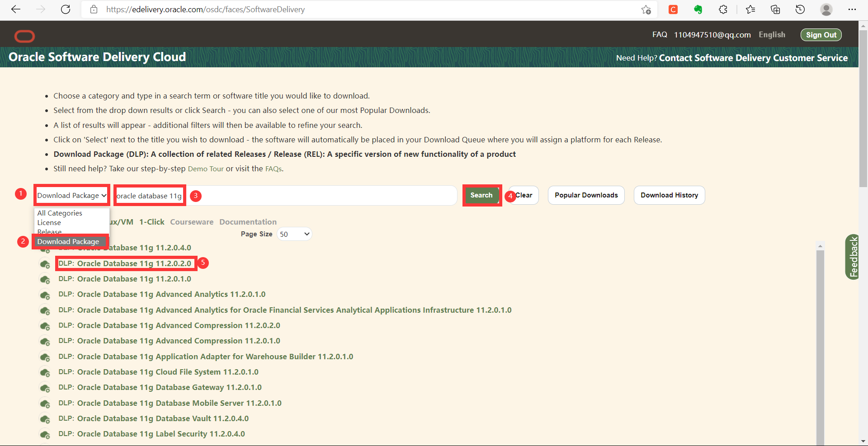This screenshot has width=868, height=446.
Task: Switch to the Documentation filter tab
Action: 248,222
